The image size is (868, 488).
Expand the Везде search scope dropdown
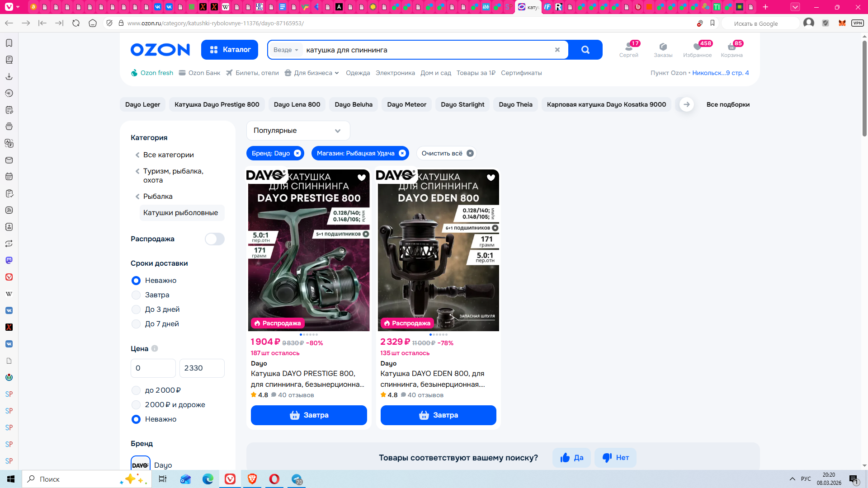click(x=286, y=50)
